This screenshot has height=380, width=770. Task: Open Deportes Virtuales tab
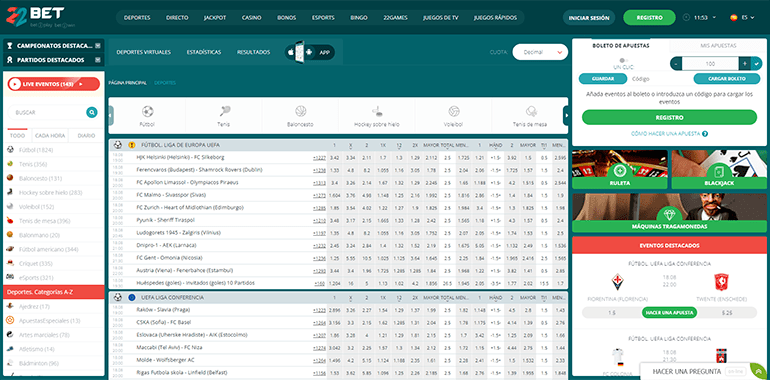(143, 52)
